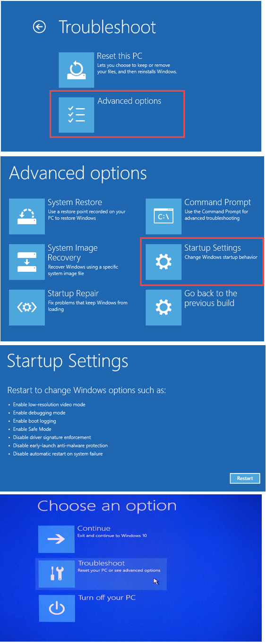Open the Command Prompt icon
The height and width of the screenshot is (644, 266).
click(163, 216)
